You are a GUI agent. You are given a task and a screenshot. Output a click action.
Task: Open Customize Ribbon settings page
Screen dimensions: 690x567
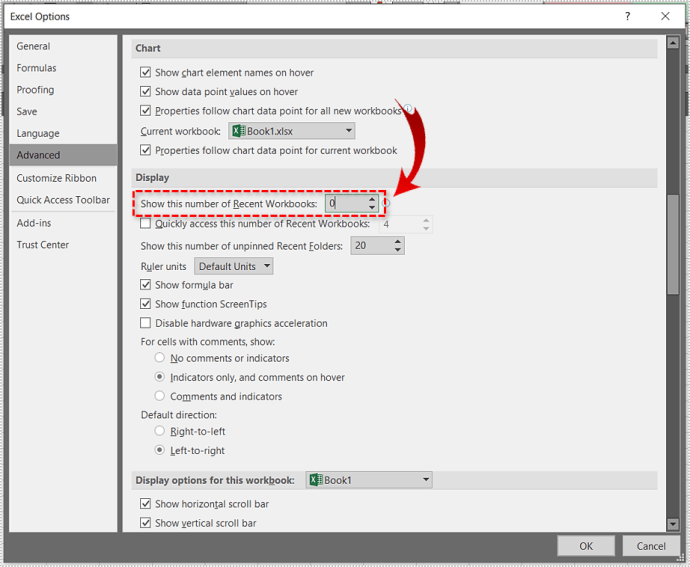coord(56,178)
